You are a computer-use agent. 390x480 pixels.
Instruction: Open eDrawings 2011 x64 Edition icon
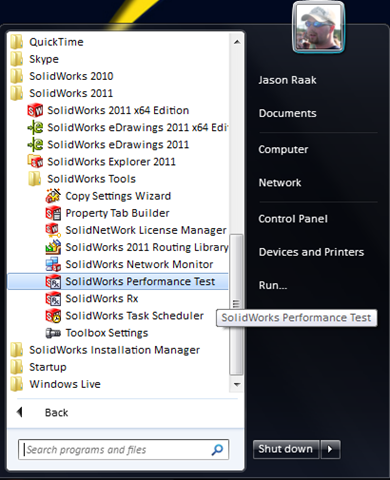[35, 127]
